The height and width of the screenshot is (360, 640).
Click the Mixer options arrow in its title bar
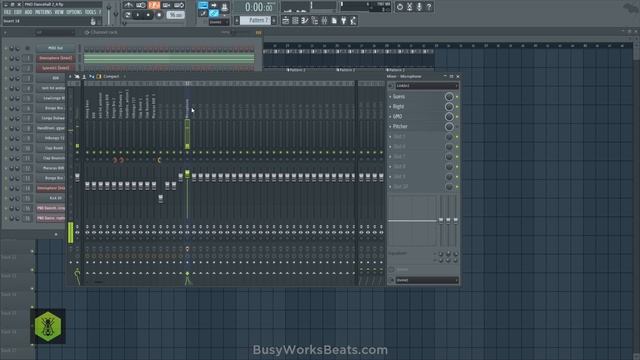[70, 76]
